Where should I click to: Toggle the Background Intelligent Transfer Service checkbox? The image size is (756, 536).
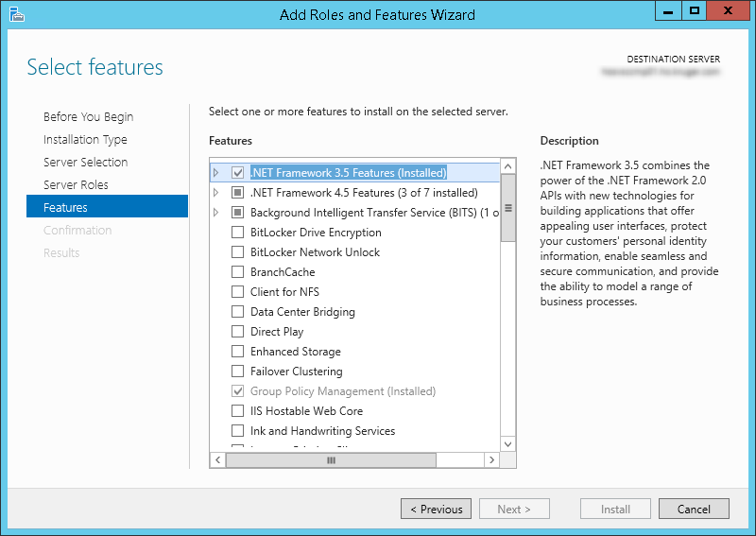pyautogui.click(x=237, y=213)
